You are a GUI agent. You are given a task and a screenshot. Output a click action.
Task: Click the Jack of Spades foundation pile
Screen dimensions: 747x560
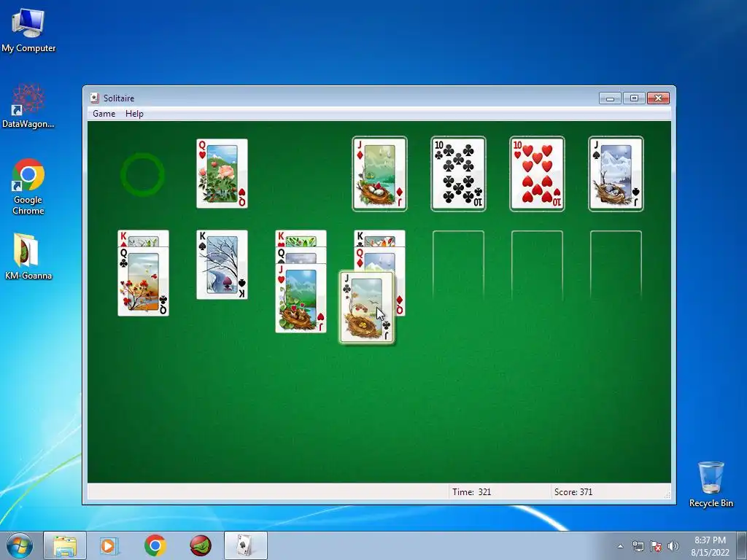[x=616, y=174]
